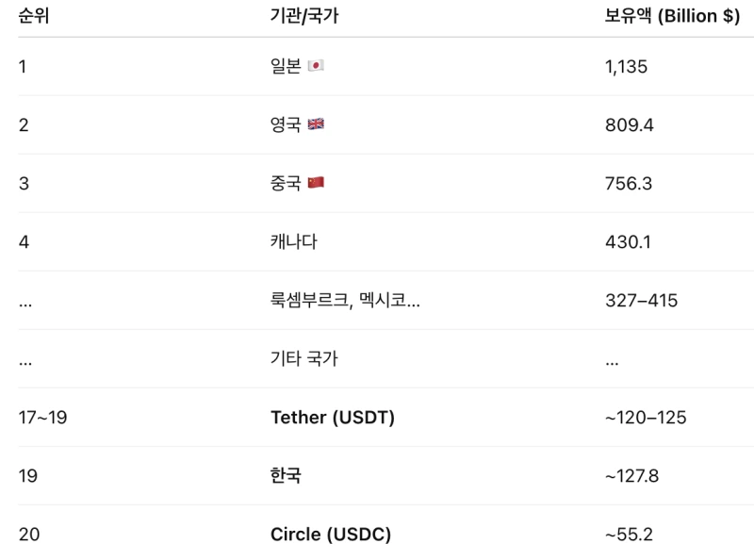Click the Circle (USDC) entry
The height and width of the screenshot is (560, 754).
pyautogui.click(x=331, y=535)
